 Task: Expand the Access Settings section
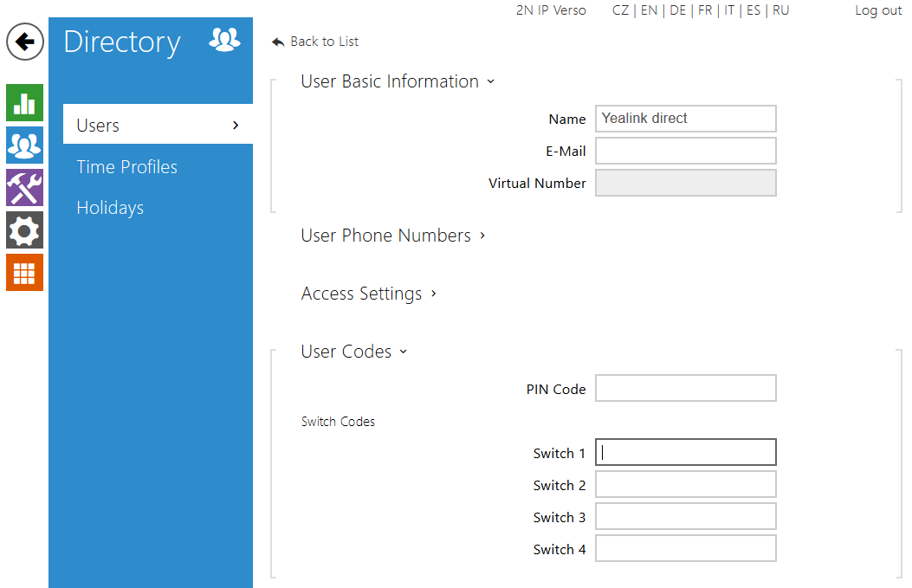(x=368, y=294)
